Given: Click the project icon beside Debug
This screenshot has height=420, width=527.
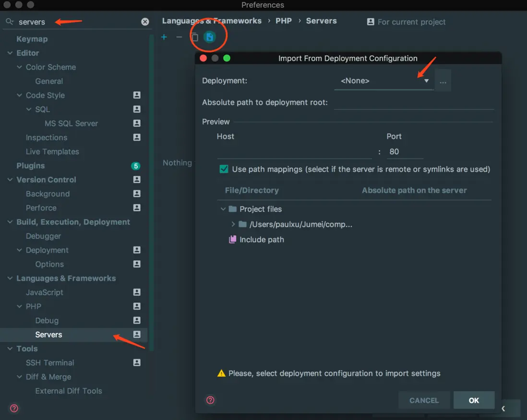Looking at the screenshot, I should tap(137, 320).
